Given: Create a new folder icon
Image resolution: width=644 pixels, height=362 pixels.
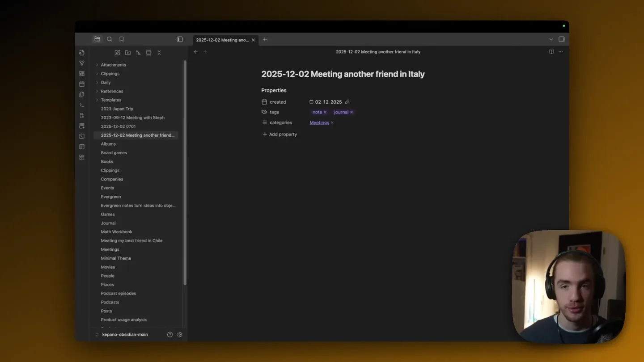Looking at the screenshot, I should (128, 53).
